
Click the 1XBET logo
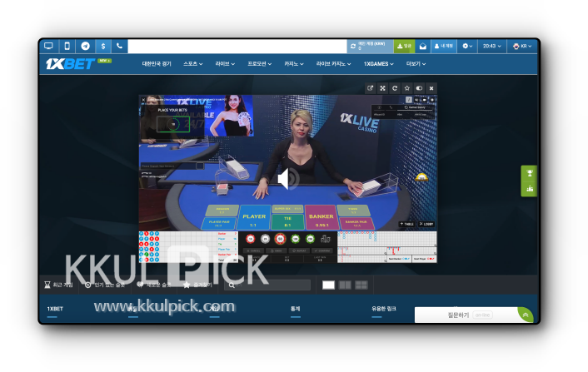(x=70, y=64)
